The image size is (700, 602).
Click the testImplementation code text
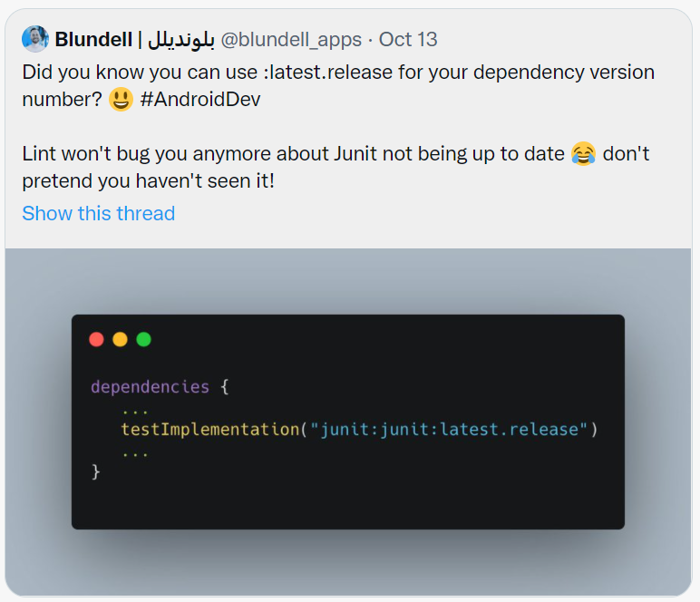click(209, 430)
